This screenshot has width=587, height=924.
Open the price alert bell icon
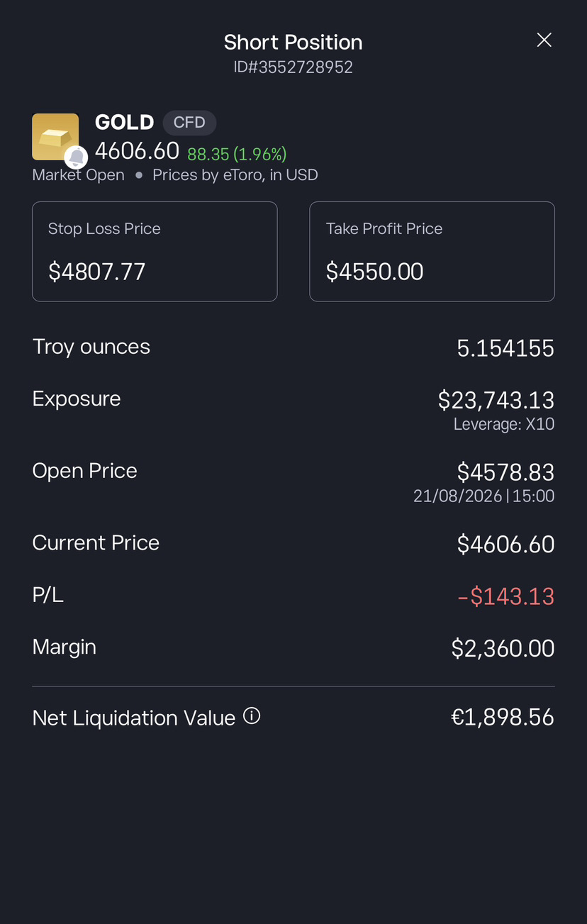pos(77,157)
